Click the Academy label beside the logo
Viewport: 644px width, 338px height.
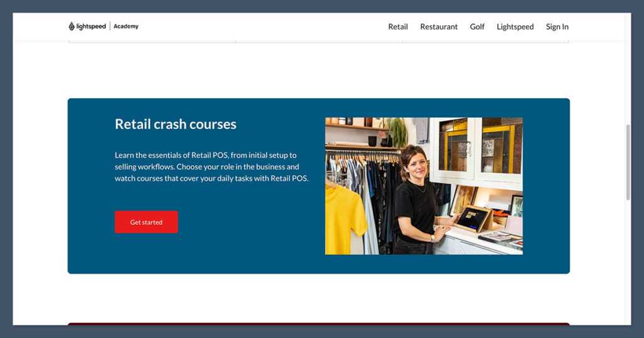(x=126, y=26)
